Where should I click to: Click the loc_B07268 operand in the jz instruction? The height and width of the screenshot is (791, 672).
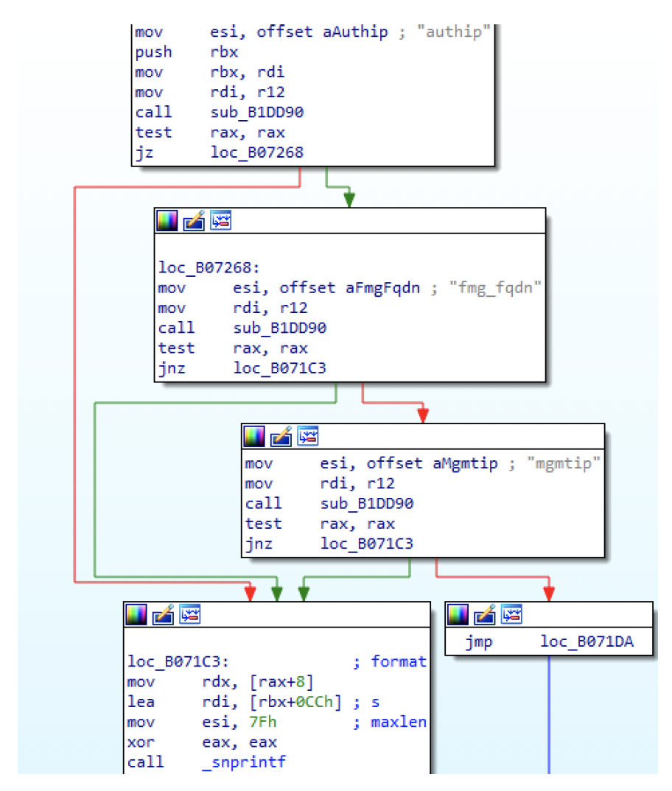point(256,152)
